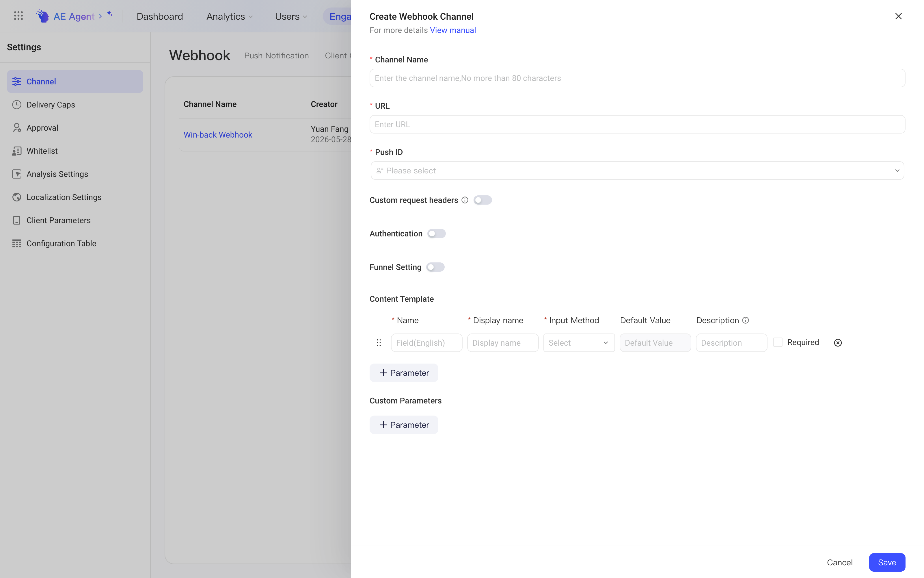924x578 pixels.
Task: Open Delivery Caps settings
Action: [x=75, y=105]
